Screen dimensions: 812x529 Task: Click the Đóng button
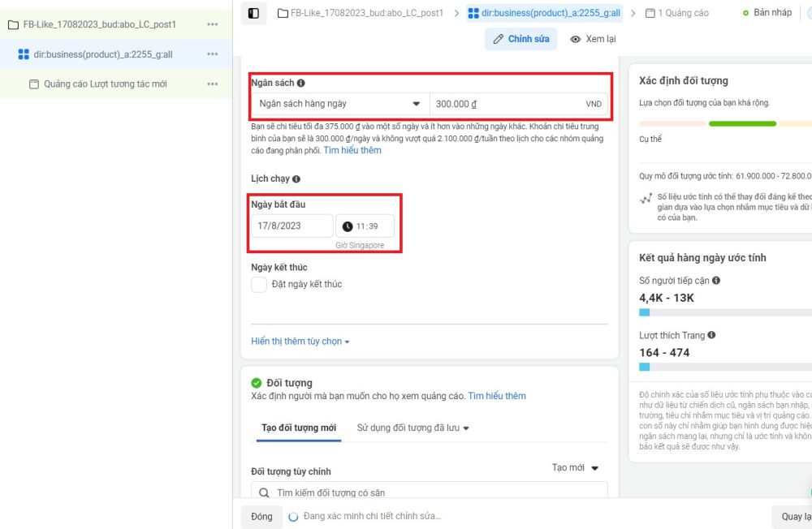(x=261, y=516)
